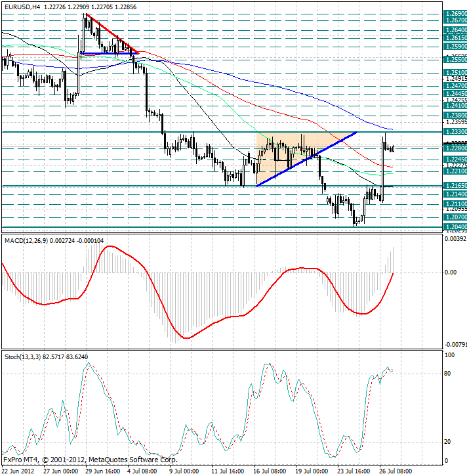The height and width of the screenshot is (476, 467).
Task: Click the 1.2110 price level label
Action: [455, 204]
